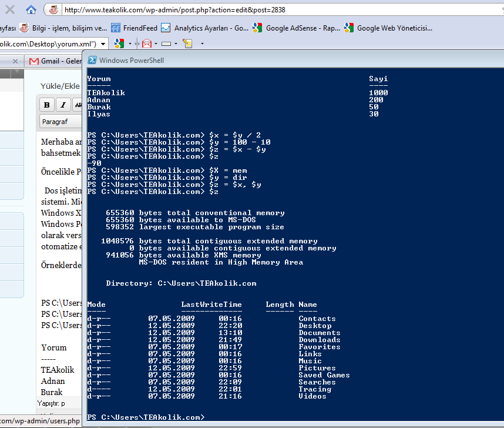The width and height of the screenshot is (504, 428).
Task: Click the value 200 next to Adnan
Action: 376,100
